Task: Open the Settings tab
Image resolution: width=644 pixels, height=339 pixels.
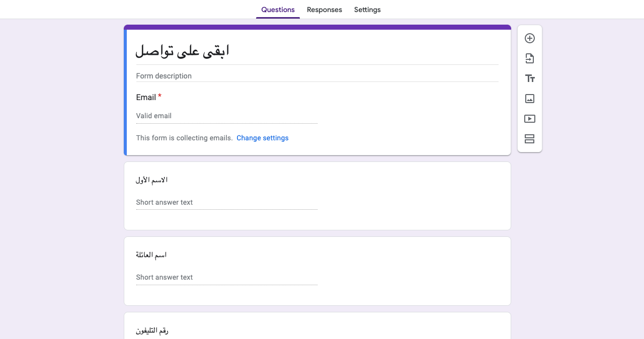Action: coord(367,10)
